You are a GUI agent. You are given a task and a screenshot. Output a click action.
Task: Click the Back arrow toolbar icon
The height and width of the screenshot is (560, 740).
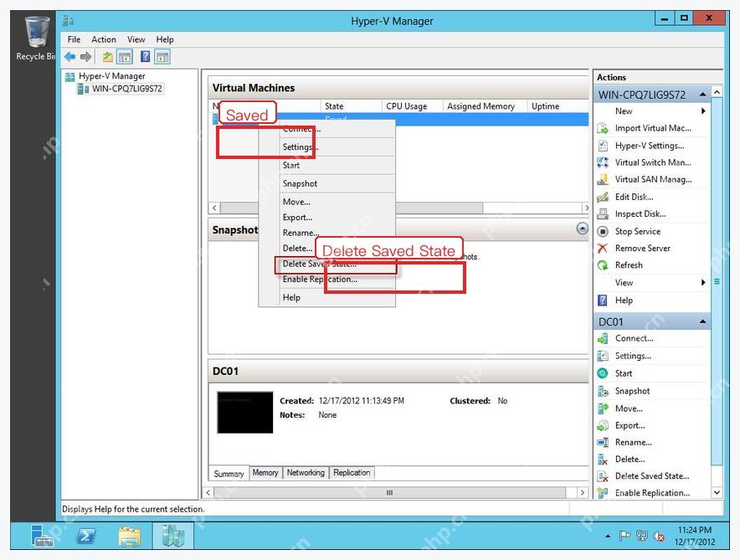coord(69,57)
